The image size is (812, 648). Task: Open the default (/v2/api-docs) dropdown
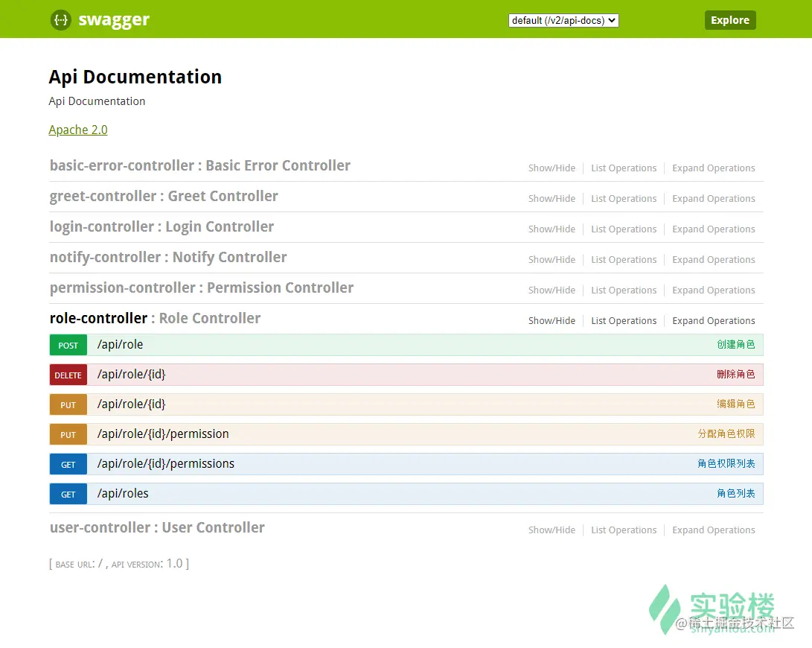563,20
